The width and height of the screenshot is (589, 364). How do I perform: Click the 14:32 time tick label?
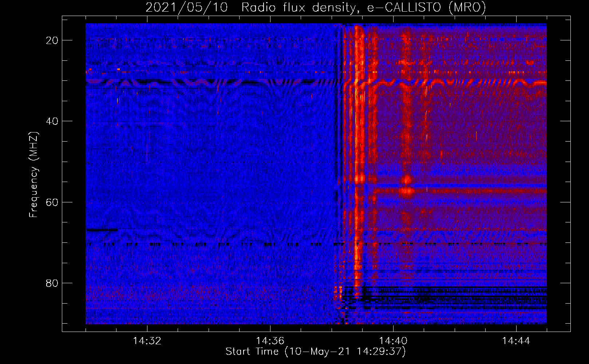[147, 341]
